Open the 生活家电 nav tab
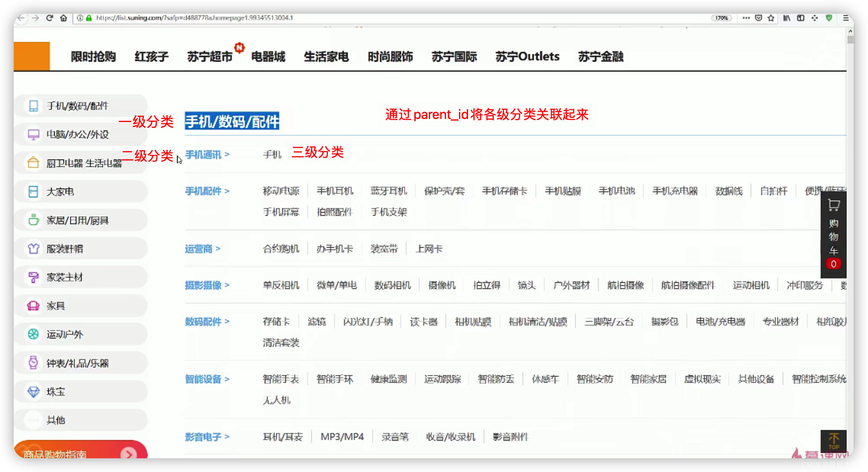The height and width of the screenshot is (472, 868). point(326,57)
